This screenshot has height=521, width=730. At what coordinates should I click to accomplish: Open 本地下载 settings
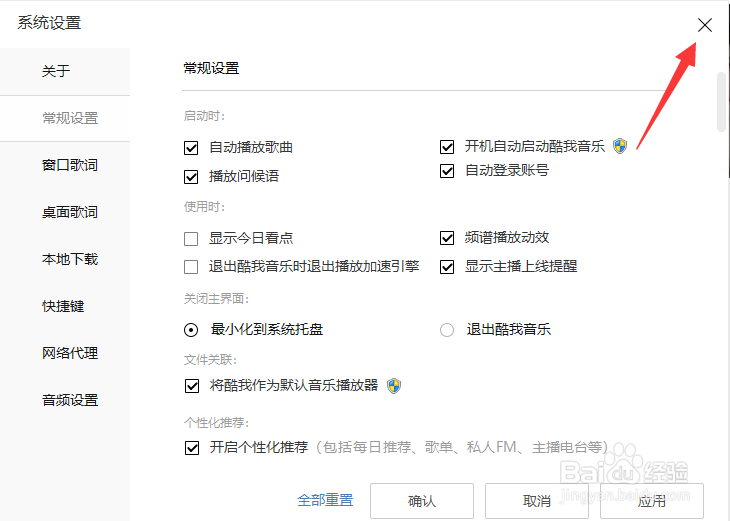pyautogui.click(x=65, y=259)
